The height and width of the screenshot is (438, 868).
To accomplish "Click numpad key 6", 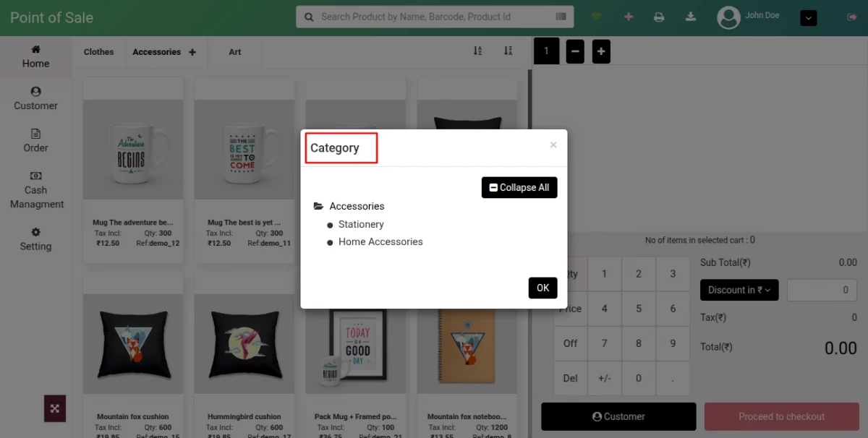I will coord(673,309).
